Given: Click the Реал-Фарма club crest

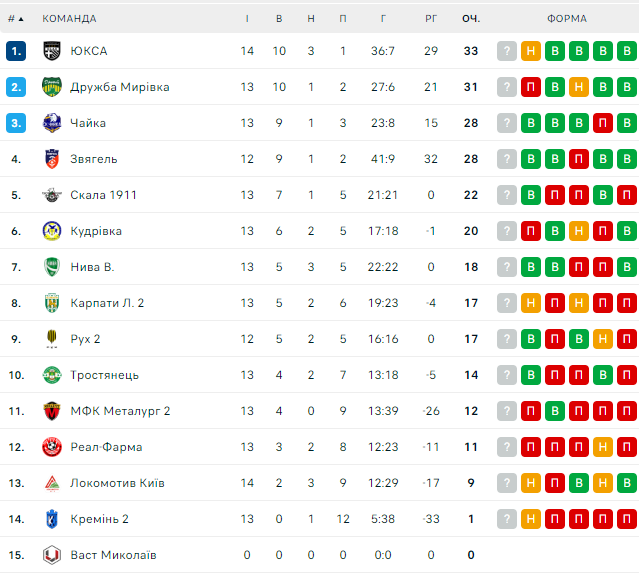Looking at the screenshot, I should (52, 447).
